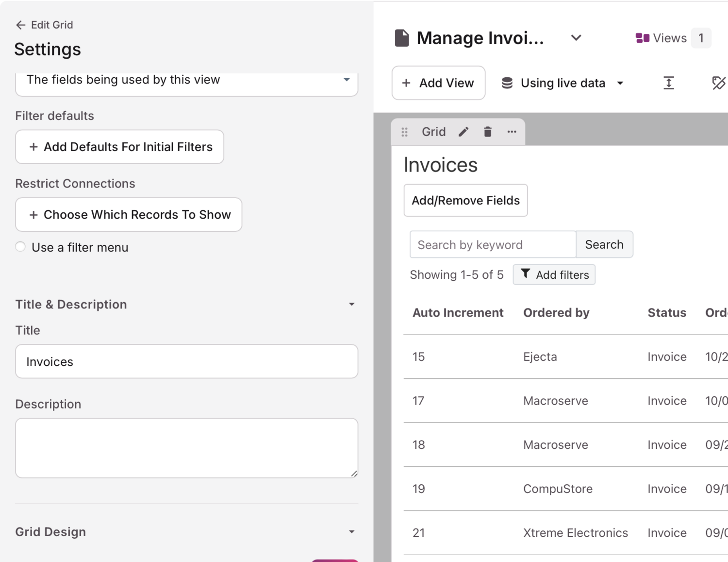Click the funnel icon inside Add filters
Viewport: 728px width, 562px height.
[x=526, y=274]
